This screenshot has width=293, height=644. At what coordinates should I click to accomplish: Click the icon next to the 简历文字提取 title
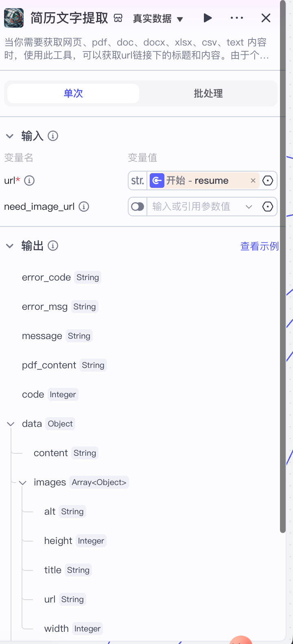(x=118, y=18)
